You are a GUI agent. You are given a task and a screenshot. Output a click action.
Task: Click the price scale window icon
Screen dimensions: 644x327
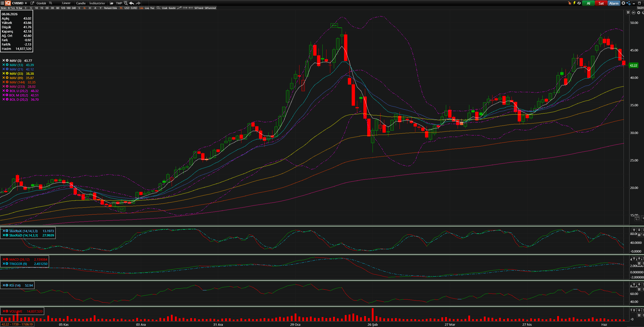(637, 218)
